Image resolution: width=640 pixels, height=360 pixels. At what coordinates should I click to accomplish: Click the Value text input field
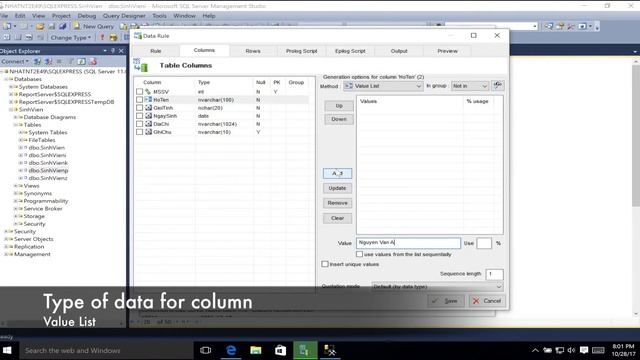click(x=408, y=243)
